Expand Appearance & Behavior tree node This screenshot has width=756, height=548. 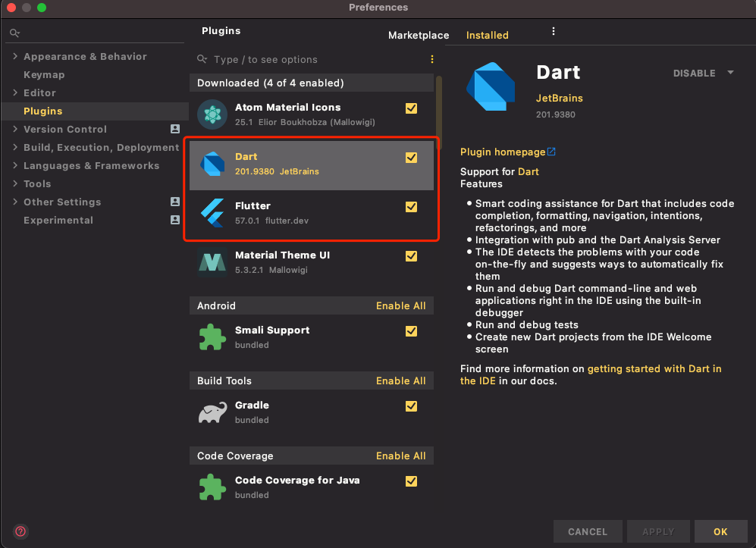(15, 56)
